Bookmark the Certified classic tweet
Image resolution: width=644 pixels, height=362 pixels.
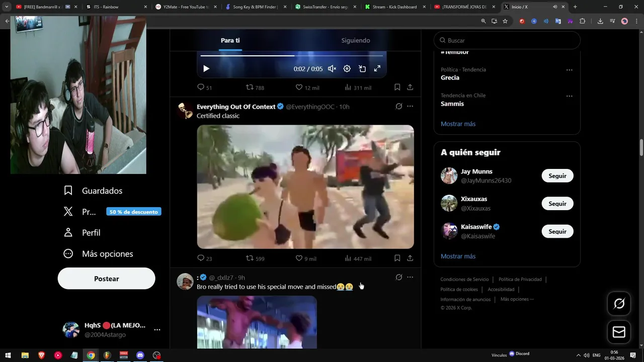tap(397, 258)
